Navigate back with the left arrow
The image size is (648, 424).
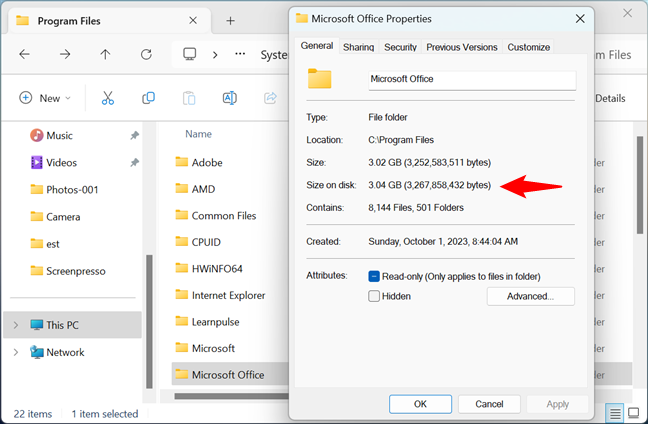click(x=25, y=54)
